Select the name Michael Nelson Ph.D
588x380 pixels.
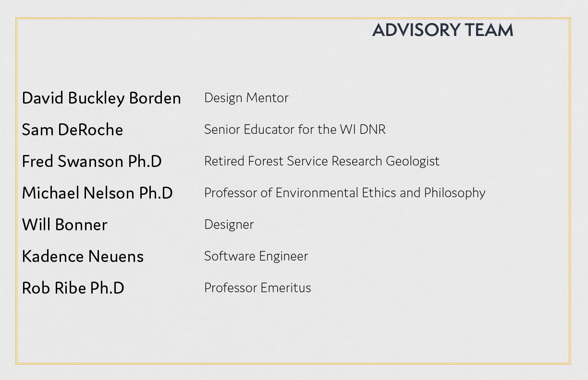pos(98,193)
